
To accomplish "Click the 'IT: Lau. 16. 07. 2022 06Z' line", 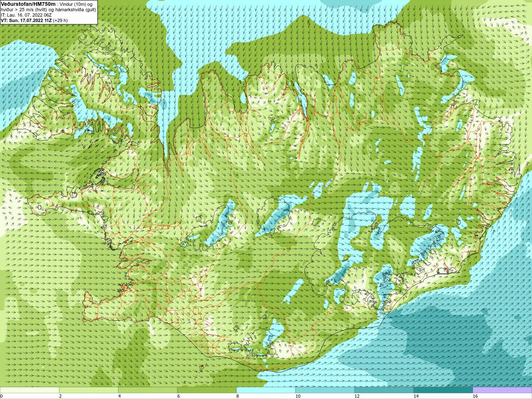I will 26,15.
